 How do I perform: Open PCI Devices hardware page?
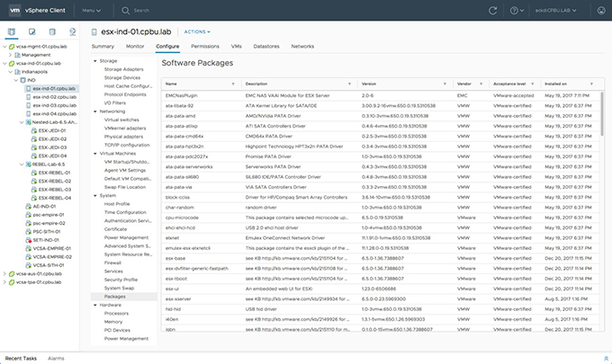coord(117,331)
